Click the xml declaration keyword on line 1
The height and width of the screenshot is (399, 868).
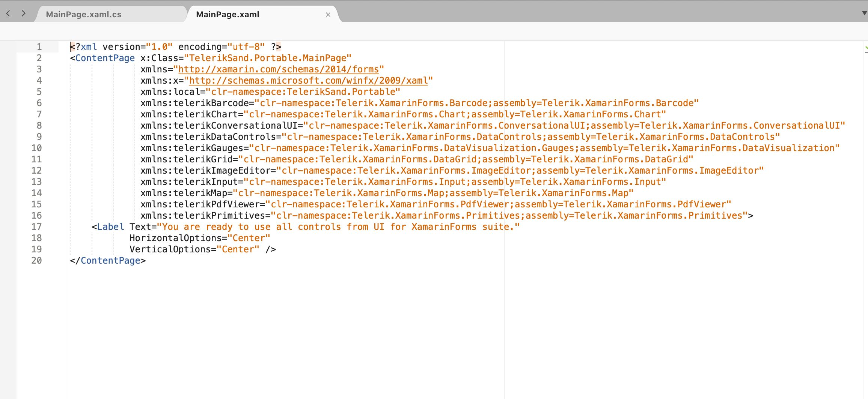point(89,47)
